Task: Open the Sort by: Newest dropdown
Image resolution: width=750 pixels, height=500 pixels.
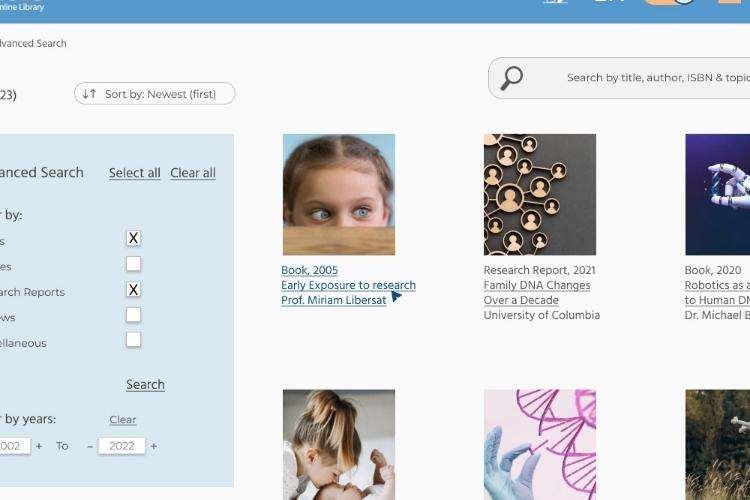Action: pos(154,94)
